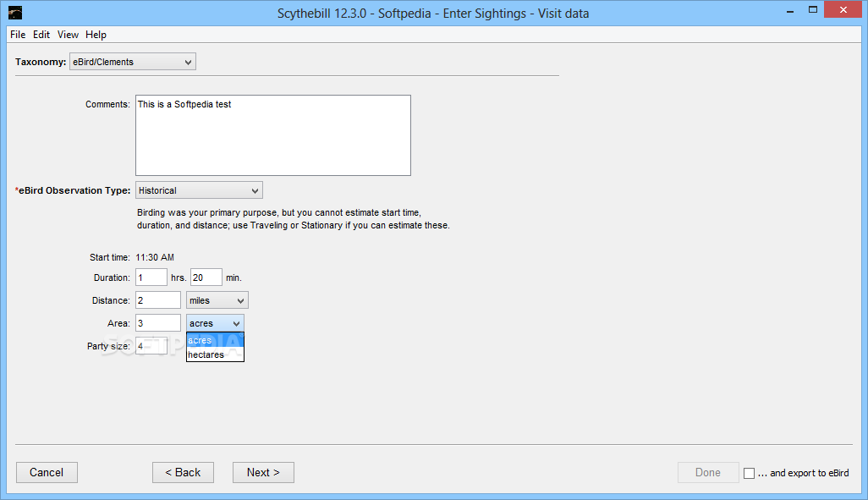Viewport: 868px width, 500px height.
Task: Proceed with the Next button
Action: pyautogui.click(x=263, y=472)
